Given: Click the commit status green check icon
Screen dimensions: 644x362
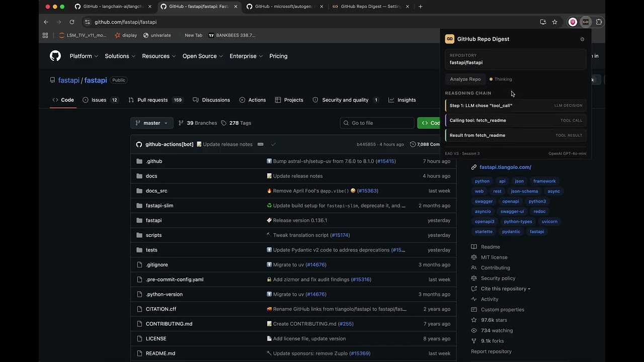Looking at the screenshot, I should pyautogui.click(x=273, y=144).
